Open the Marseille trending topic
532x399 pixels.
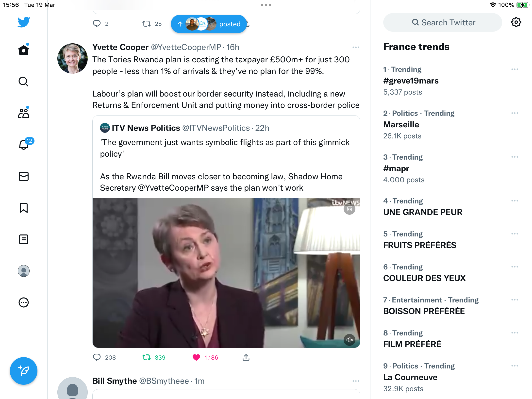[401, 125]
